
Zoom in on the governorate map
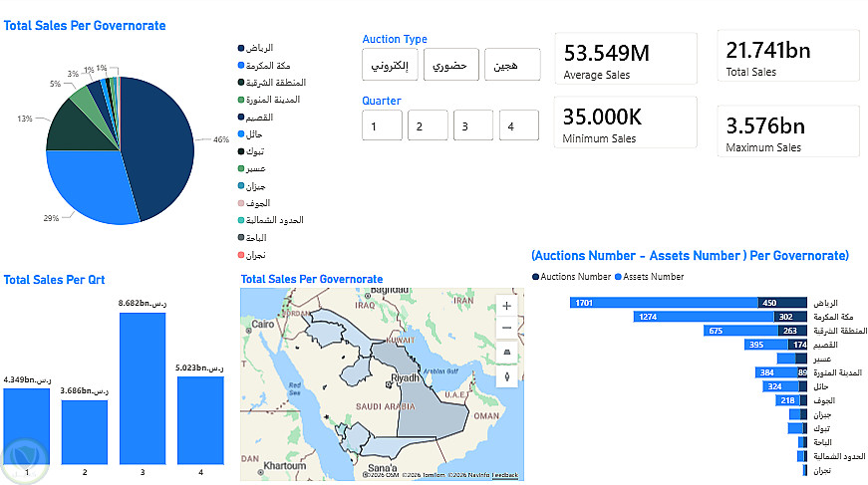pos(507,306)
